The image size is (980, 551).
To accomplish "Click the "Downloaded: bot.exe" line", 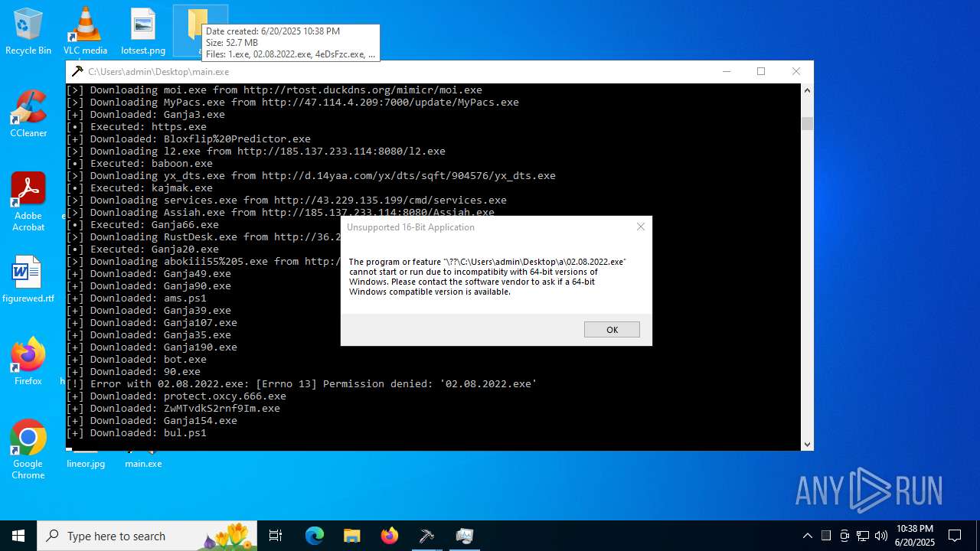I will coord(136,359).
